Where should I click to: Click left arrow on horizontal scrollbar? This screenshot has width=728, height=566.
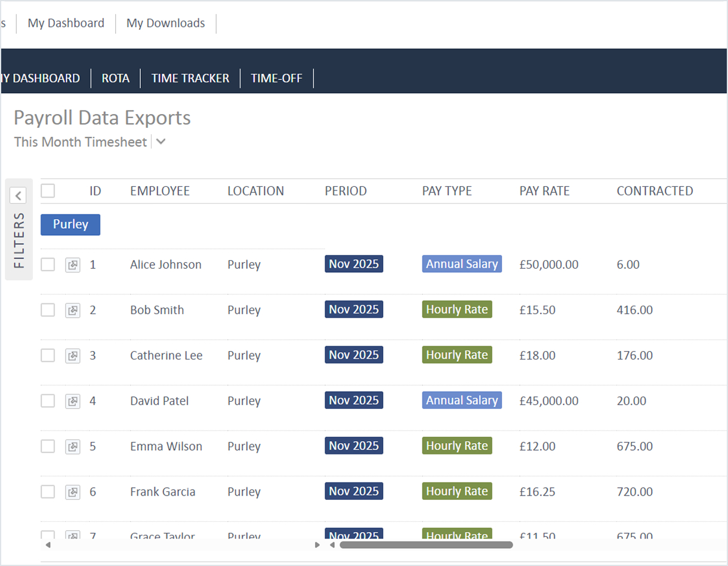[48, 545]
